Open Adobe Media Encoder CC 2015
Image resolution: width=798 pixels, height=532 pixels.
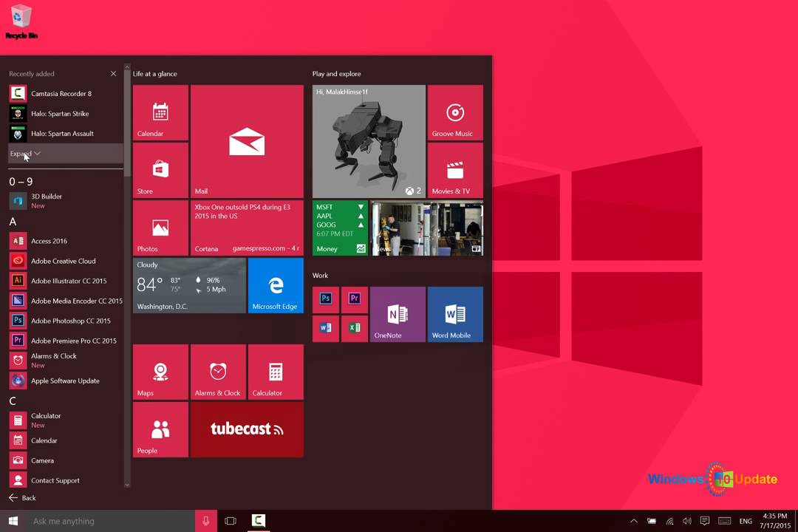pos(66,301)
